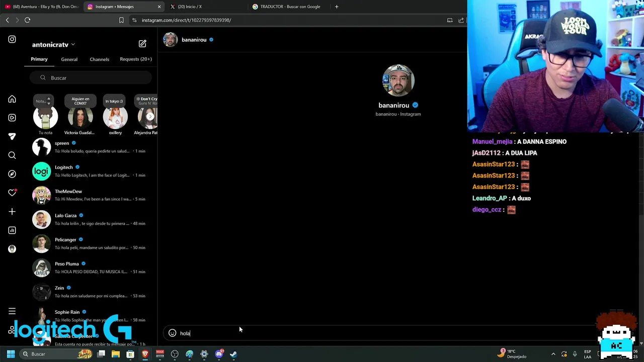Image resolution: width=644 pixels, height=362 pixels.
Task: Open the Explore compass icon
Action: pos(12,174)
